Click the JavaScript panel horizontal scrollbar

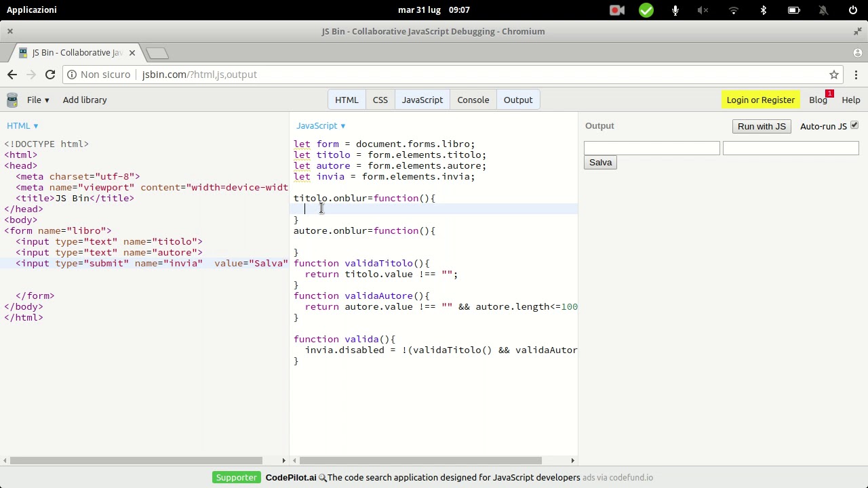(x=420, y=460)
